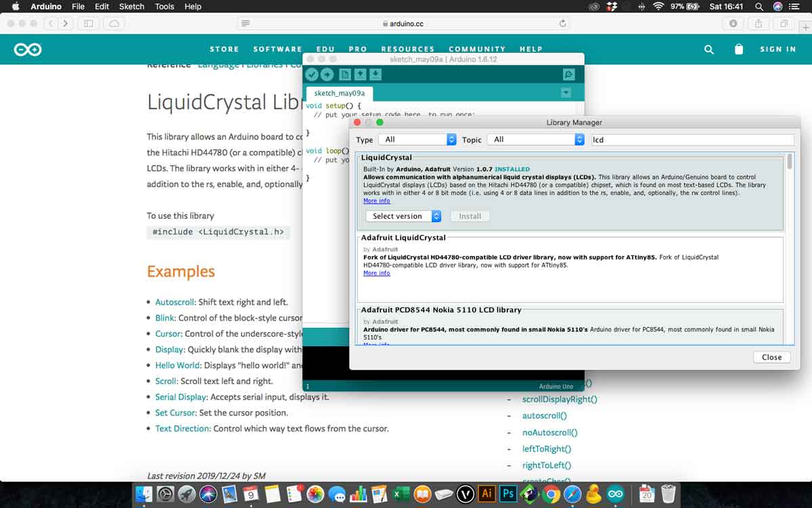Image resolution: width=812 pixels, height=508 pixels.
Task: Open Safari downloads icon
Action: [x=733, y=24]
